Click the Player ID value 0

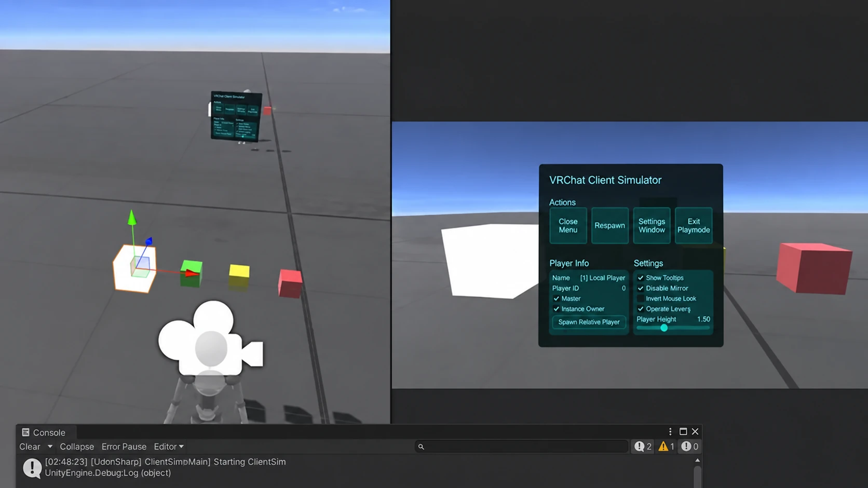point(623,288)
